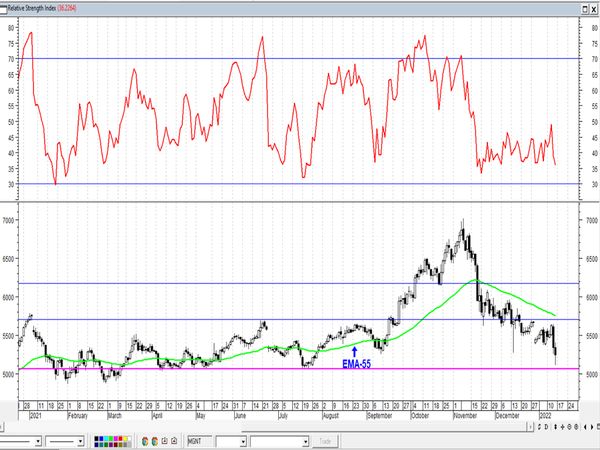Click the vertical double-arrow icon in the navigation bar
Image resolution: width=600 pixels, height=450 pixels.
click(x=556, y=427)
